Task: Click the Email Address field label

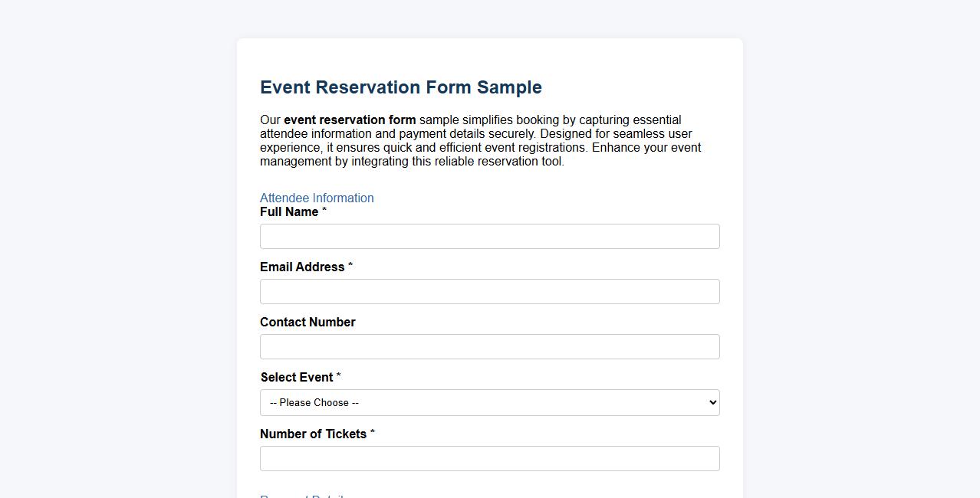Action: 302,267
